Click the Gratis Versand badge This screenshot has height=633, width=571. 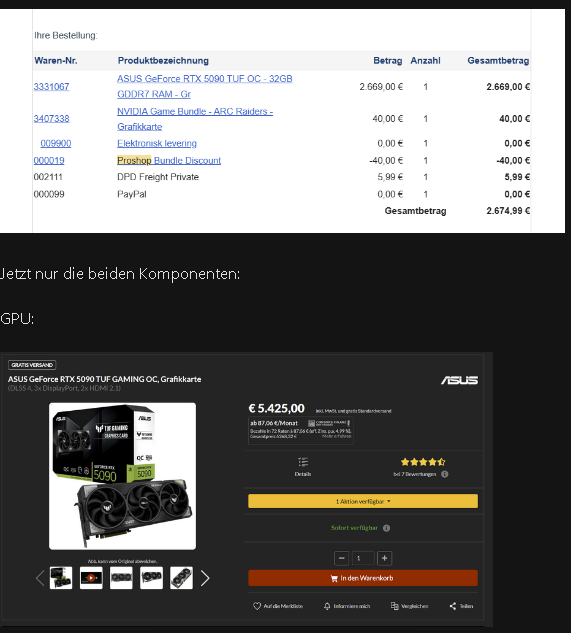[32, 365]
